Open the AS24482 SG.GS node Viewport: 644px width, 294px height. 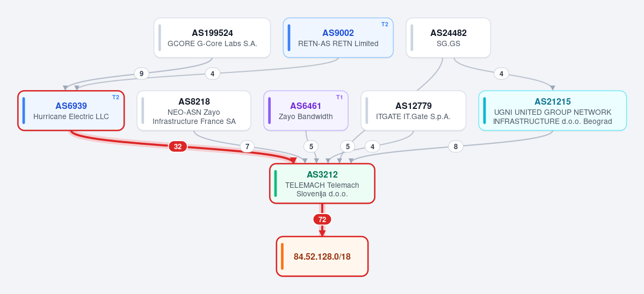448,38
